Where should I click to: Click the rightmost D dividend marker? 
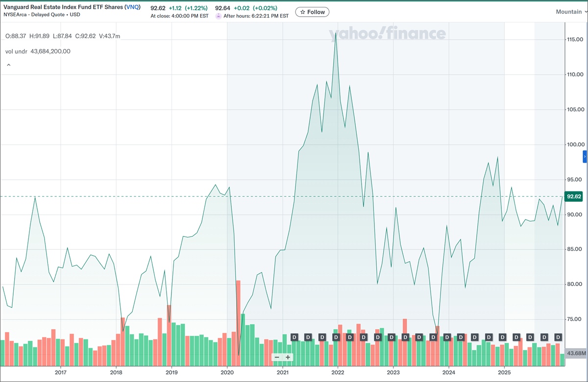click(557, 337)
